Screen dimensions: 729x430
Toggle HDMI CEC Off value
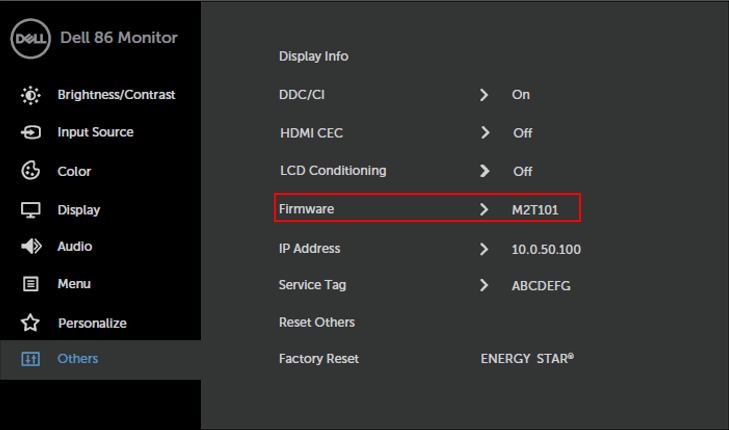523,133
